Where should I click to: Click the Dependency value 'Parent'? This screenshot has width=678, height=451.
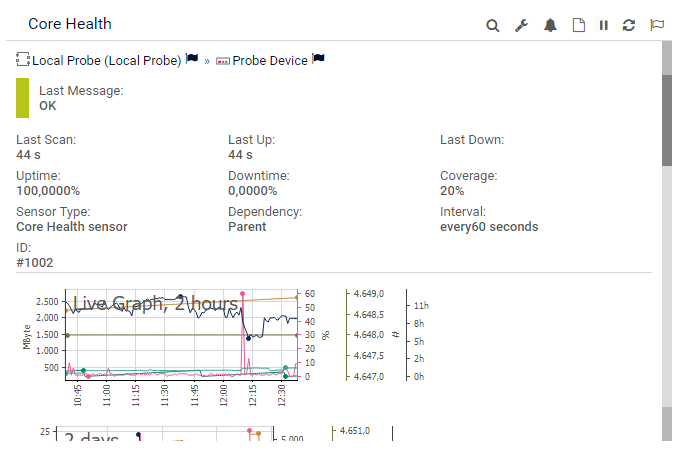point(247,227)
